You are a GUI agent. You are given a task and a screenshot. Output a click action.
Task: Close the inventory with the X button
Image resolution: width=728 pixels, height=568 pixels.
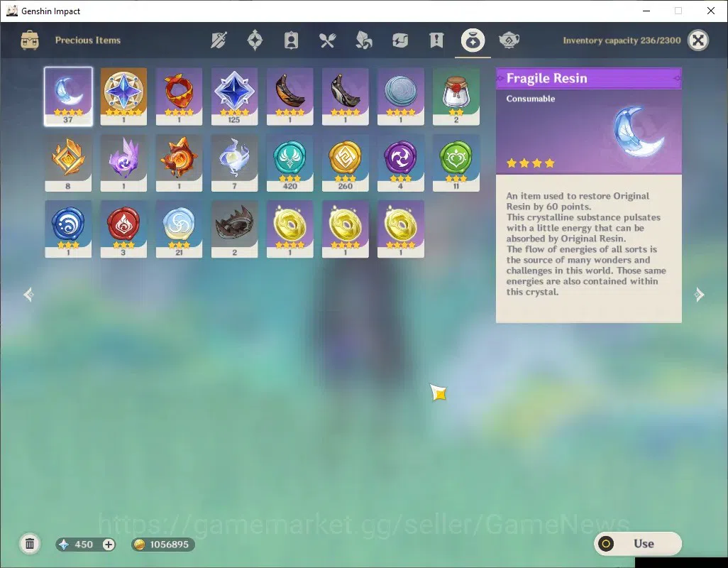[x=698, y=40]
